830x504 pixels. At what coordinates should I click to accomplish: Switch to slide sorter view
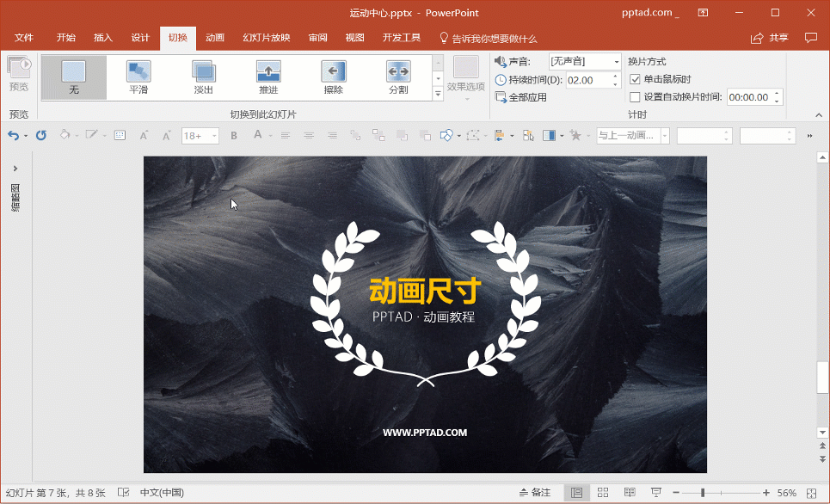pyautogui.click(x=603, y=493)
